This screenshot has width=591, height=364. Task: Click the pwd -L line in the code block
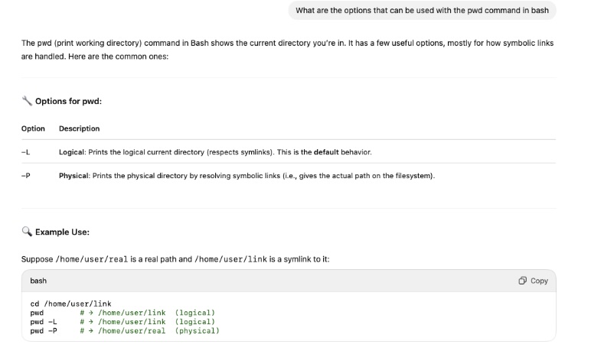click(44, 322)
